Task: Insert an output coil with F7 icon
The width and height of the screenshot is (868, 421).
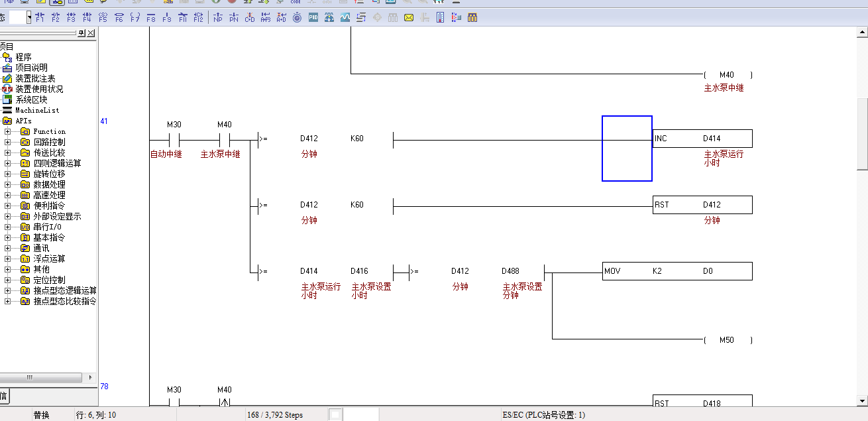Action: point(135,18)
